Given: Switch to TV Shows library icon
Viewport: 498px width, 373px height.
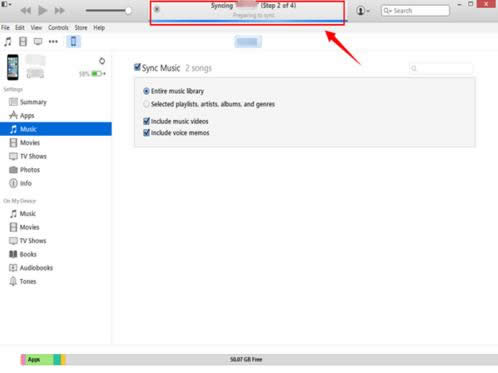Looking at the screenshot, I should (x=38, y=42).
